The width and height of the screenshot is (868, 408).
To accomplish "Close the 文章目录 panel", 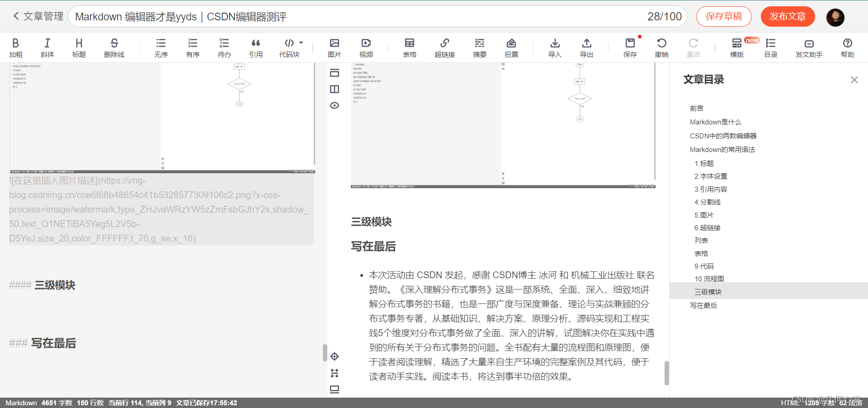I will tap(854, 80).
